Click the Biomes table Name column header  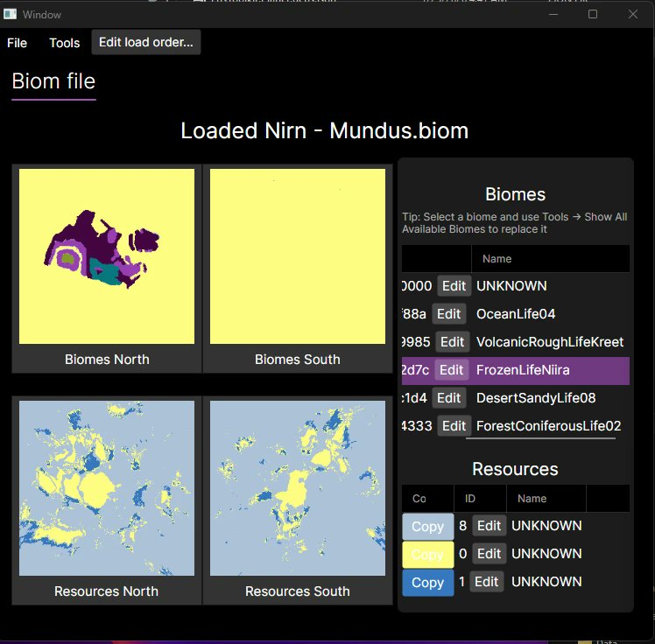pos(550,259)
